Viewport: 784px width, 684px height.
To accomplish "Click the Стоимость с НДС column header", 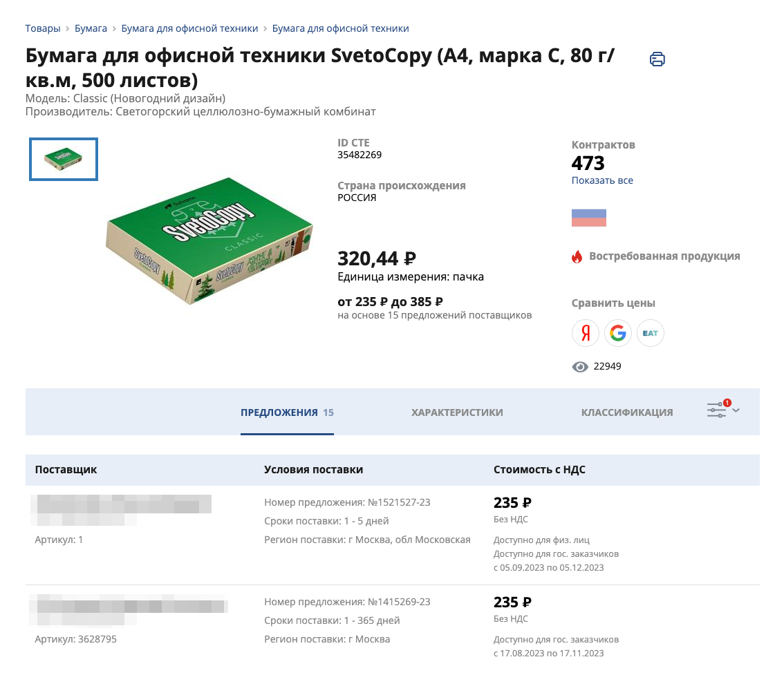I will tap(539, 470).
